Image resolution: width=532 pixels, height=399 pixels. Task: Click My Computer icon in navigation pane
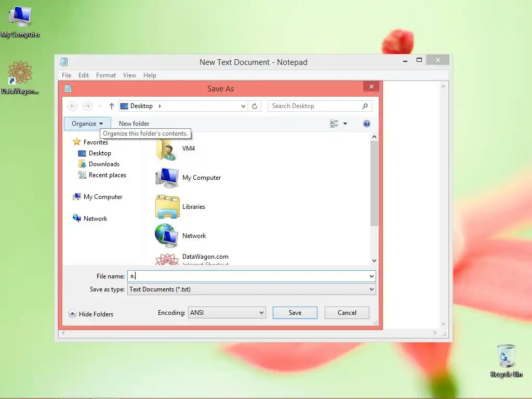click(x=77, y=197)
